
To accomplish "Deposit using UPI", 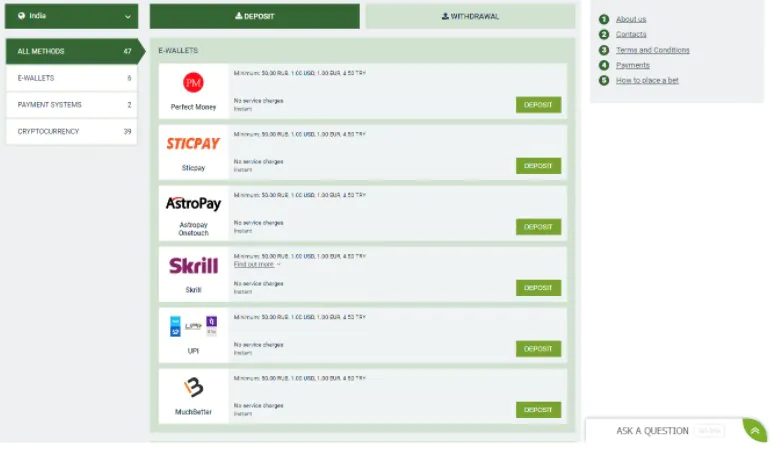I will (x=538, y=348).
